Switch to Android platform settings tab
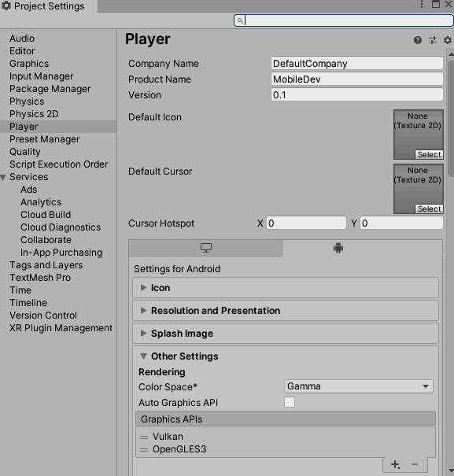The height and width of the screenshot is (476, 454). point(338,248)
